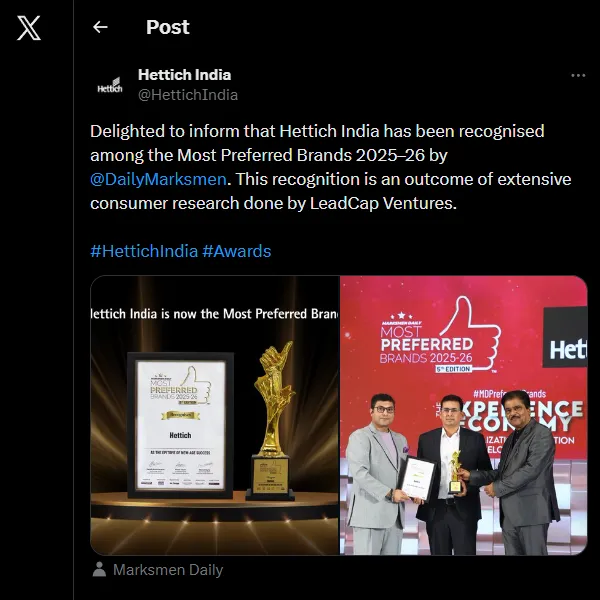
Task: Open the Marksmen Daily tagged account
Action: [x=168, y=570]
